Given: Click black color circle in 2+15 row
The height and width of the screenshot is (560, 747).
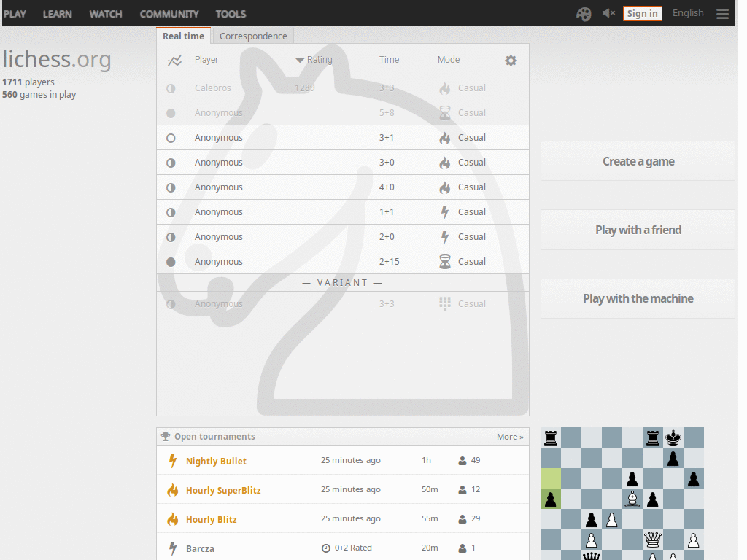Looking at the screenshot, I should click(x=171, y=262).
